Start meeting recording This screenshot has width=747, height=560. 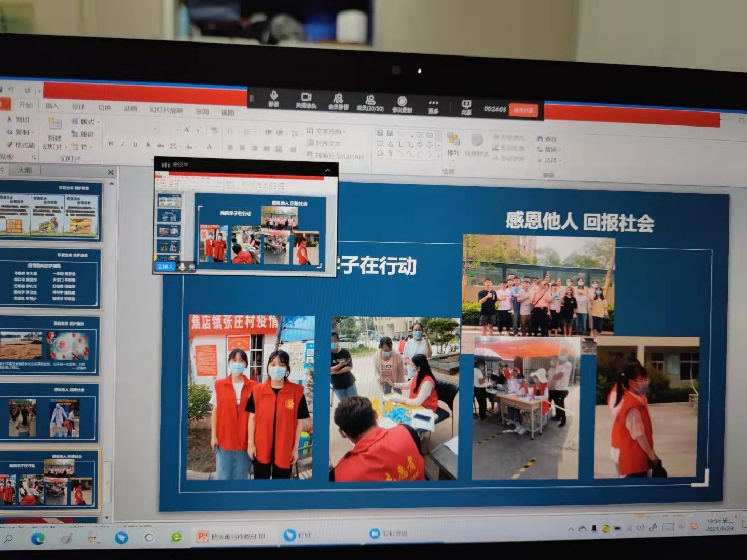tap(402, 104)
